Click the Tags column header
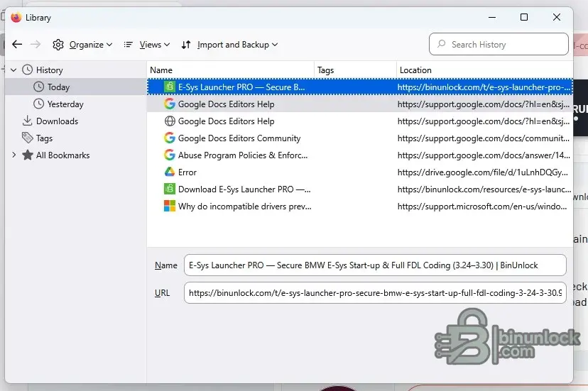The height and width of the screenshot is (391, 588). point(354,70)
